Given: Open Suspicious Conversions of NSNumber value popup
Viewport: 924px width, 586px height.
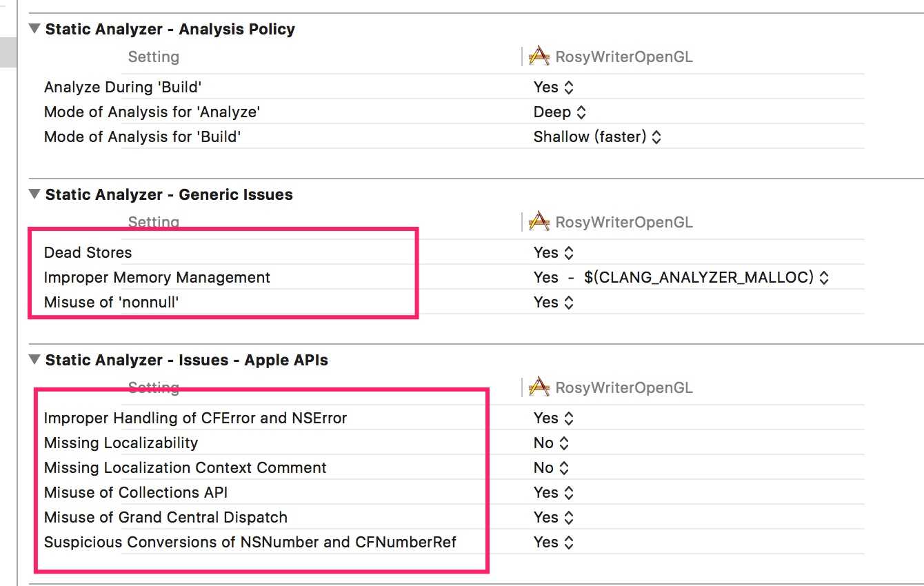Looking at the screenshot, I should (x=553, y=542).
